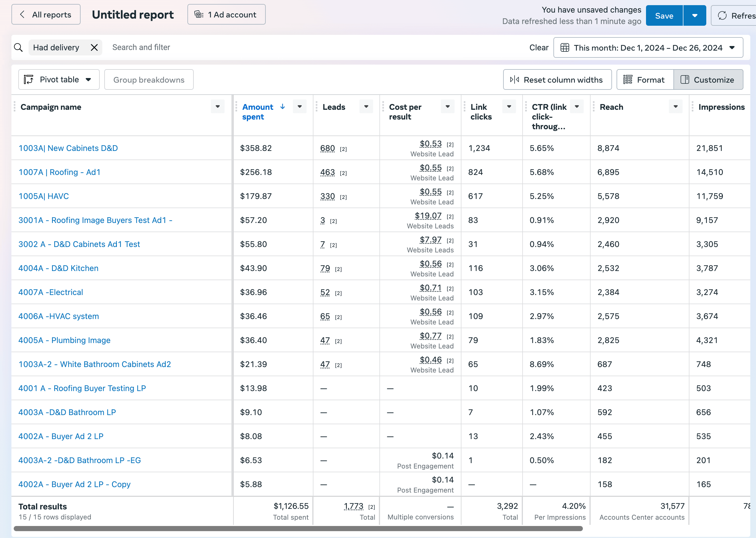Save the report
The width and height of the screenshot is (756, 538).
pyautogui.click(x=664, y=15)
